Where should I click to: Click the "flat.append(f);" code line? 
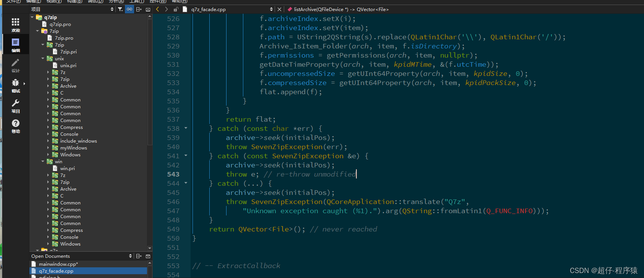tap(291, 92)
